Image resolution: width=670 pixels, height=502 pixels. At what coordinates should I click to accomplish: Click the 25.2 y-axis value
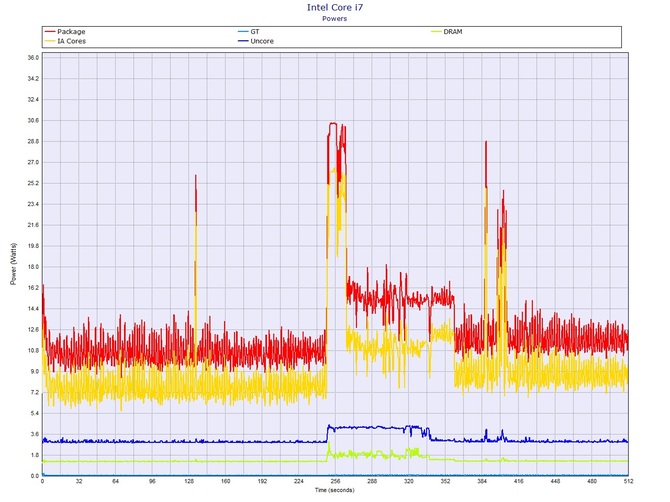[x=33, y=183]
